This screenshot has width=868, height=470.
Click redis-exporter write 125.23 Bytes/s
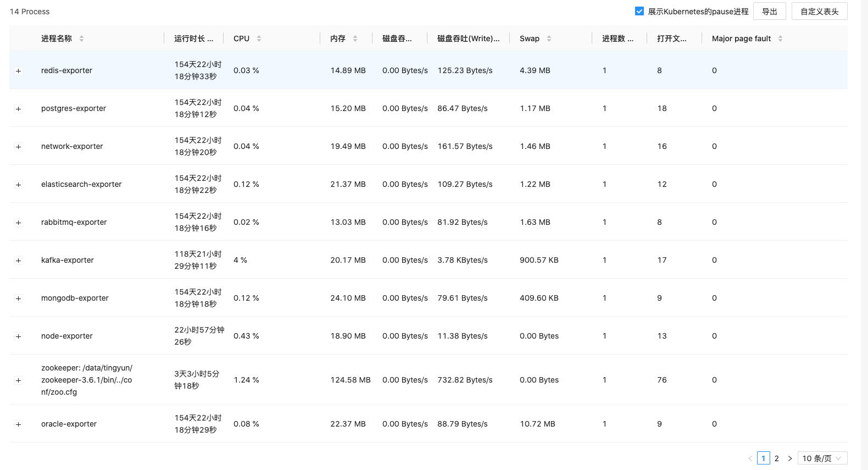pos(465,70)
